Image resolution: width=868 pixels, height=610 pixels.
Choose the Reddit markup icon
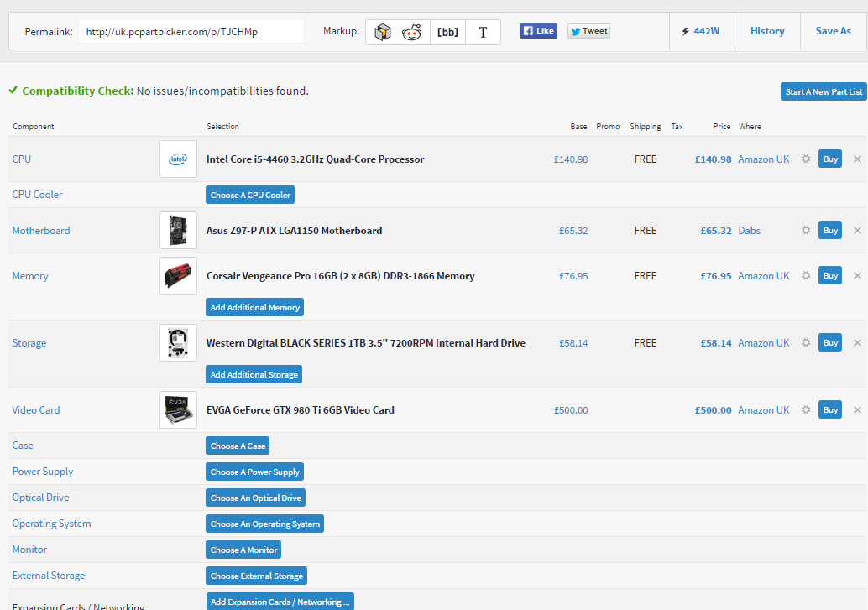click(412, 32)
